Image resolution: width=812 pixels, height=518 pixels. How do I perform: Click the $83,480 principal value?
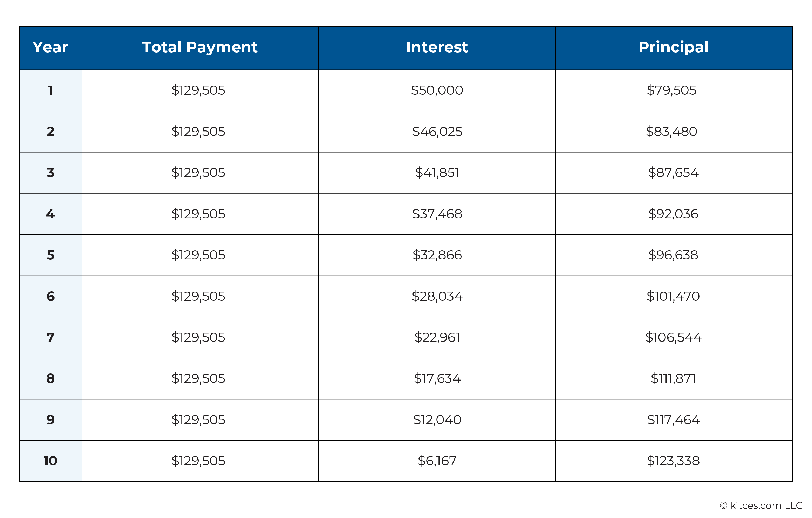pos(671,132)
